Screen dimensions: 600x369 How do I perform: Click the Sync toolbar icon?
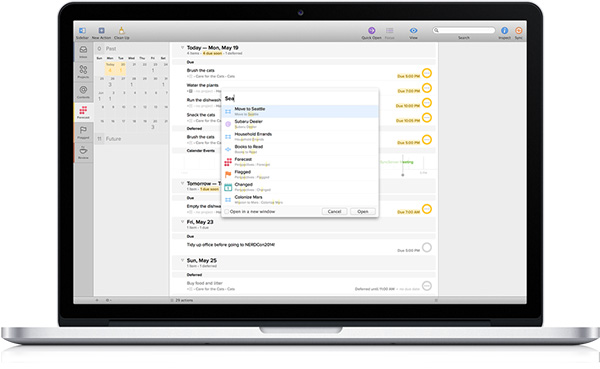pyautogui.click(x=518, y=30)
